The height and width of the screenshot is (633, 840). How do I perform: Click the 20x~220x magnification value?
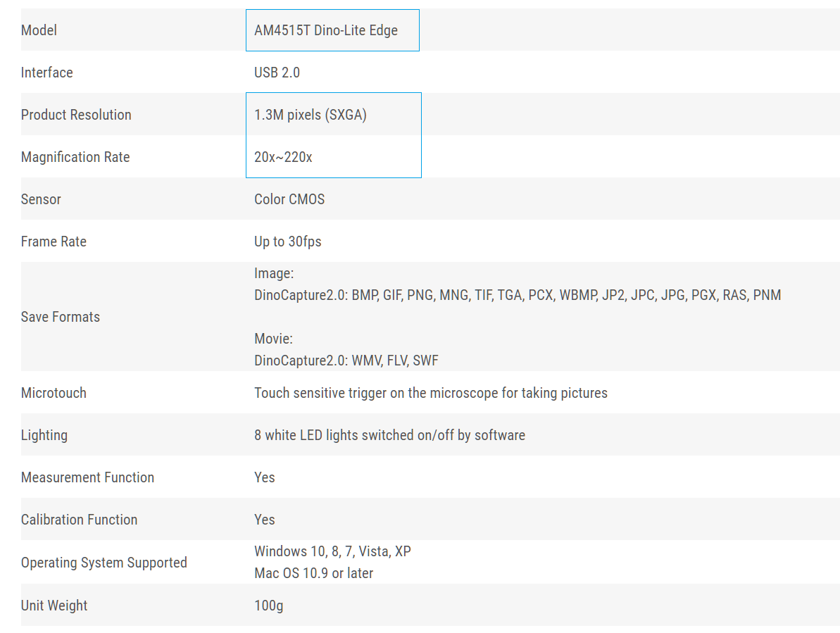coord(283,158)
